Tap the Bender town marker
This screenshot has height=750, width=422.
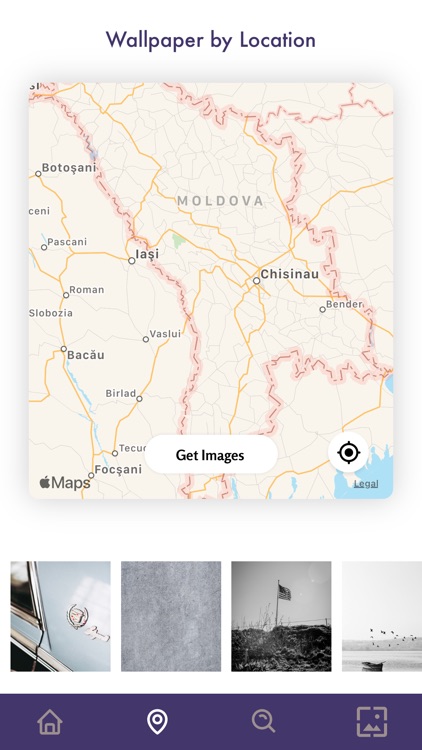322,309
